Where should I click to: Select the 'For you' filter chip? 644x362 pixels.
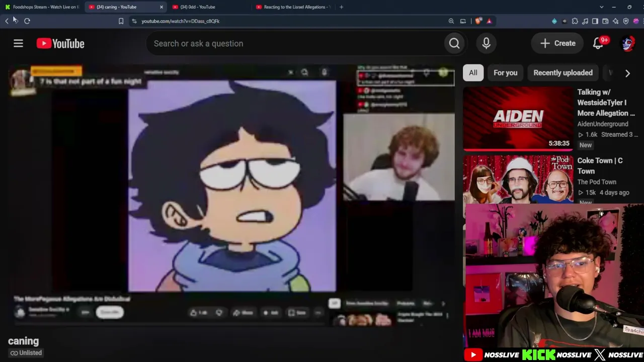pyautogui.click(x=505, y=73)
